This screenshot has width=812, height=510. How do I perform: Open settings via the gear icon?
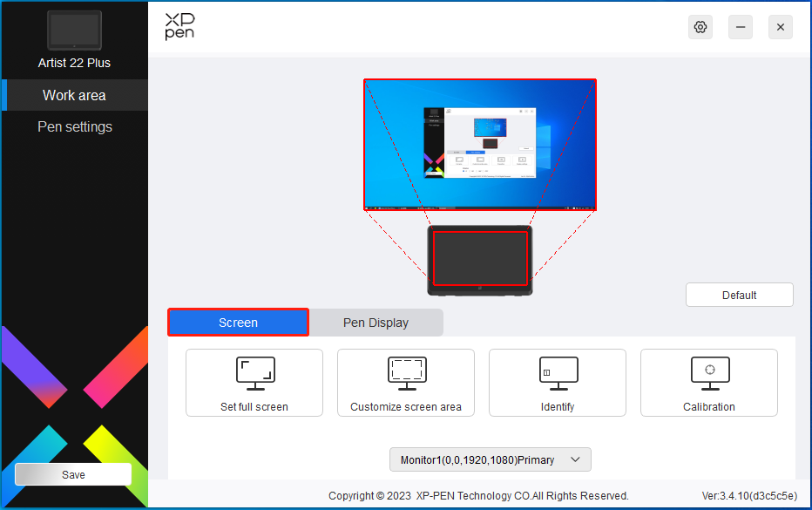700,27
